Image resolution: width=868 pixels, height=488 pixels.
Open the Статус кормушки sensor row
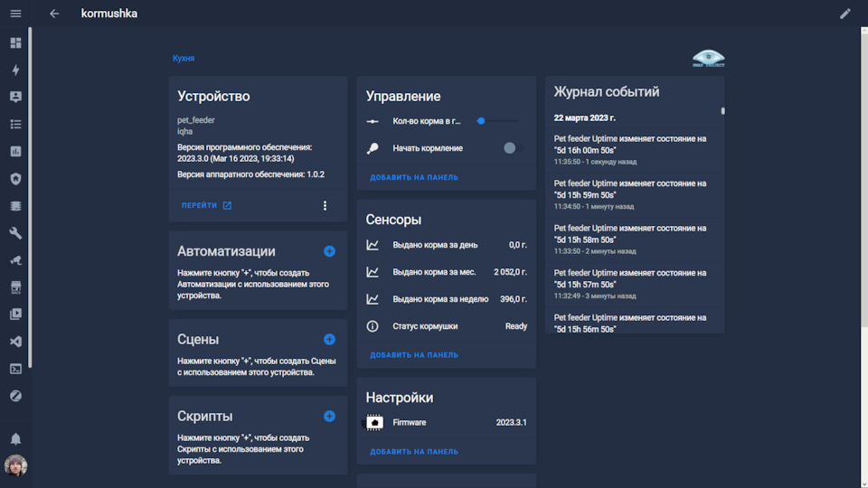click(x=447, y=326)
